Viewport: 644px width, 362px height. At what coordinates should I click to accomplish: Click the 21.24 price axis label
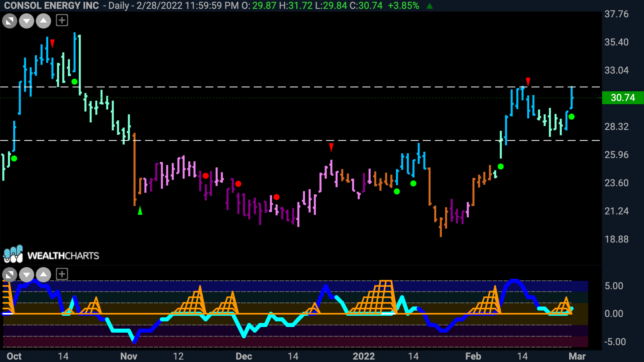click(616, 211)
